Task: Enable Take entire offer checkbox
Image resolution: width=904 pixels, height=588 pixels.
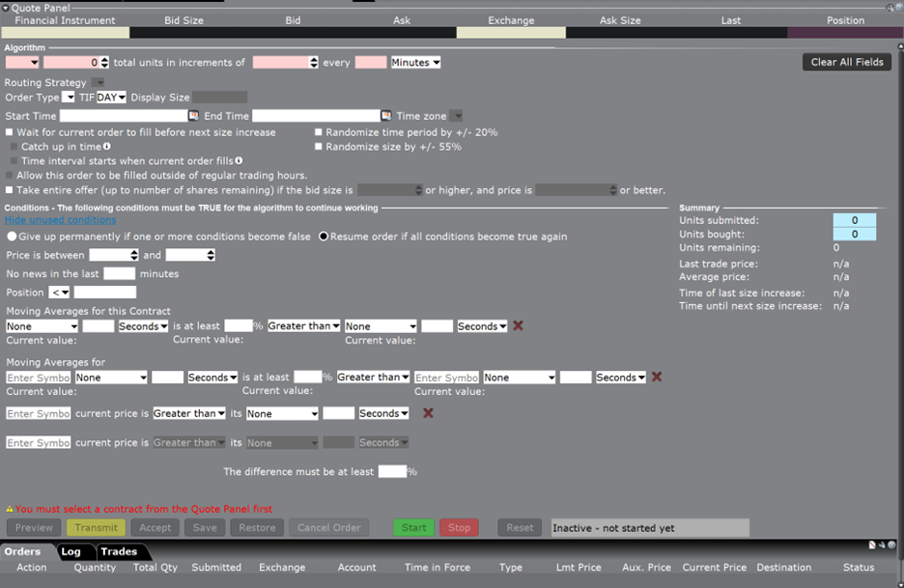Action: (10, 189)
